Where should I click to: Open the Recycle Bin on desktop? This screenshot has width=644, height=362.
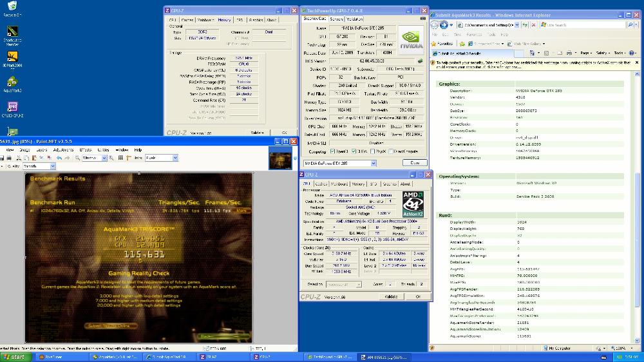(12, 8)
